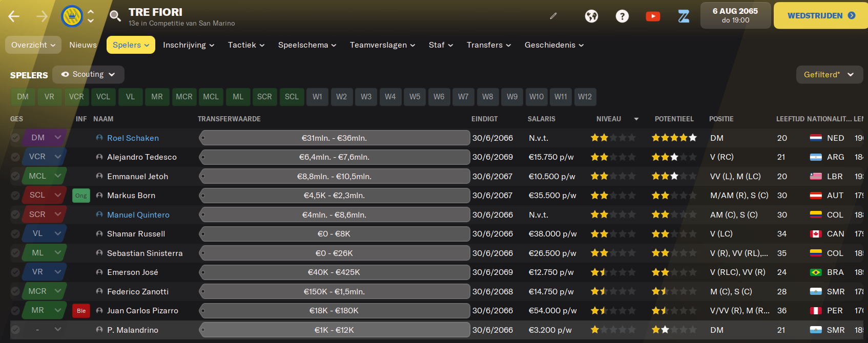868x343 pixels.
Task: Click player icon beside Alejandro Tedesco
Action: (x=99, y=157)
